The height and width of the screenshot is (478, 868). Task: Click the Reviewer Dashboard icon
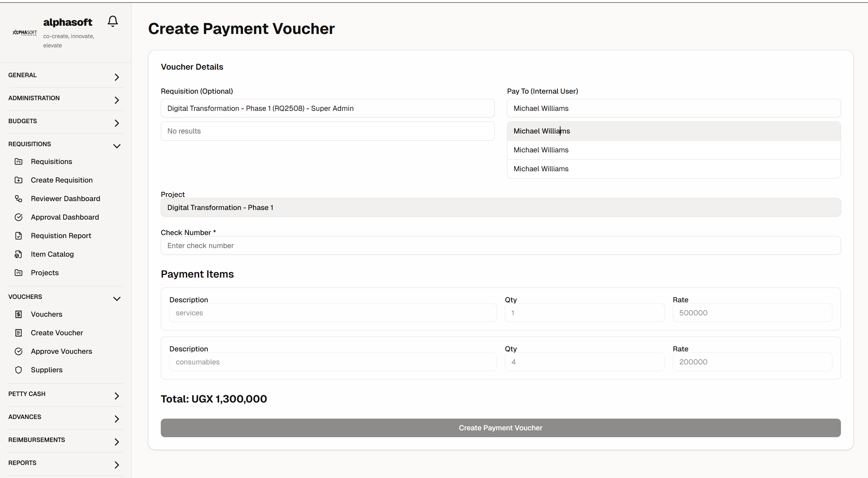tap(19, 199)
